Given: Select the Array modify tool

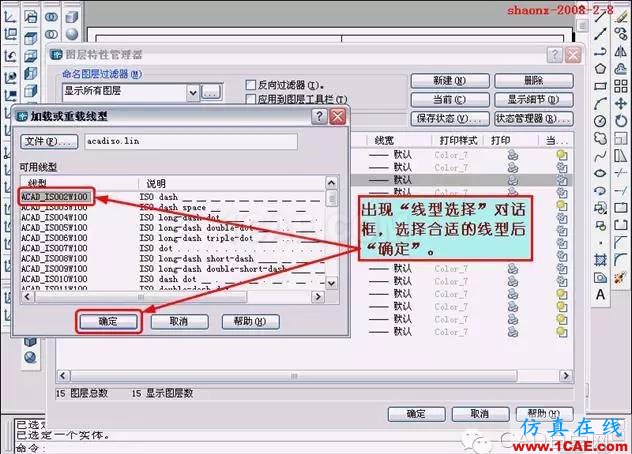Looking at the screenshot, I should pyautogui.click(x=621, y=86).
